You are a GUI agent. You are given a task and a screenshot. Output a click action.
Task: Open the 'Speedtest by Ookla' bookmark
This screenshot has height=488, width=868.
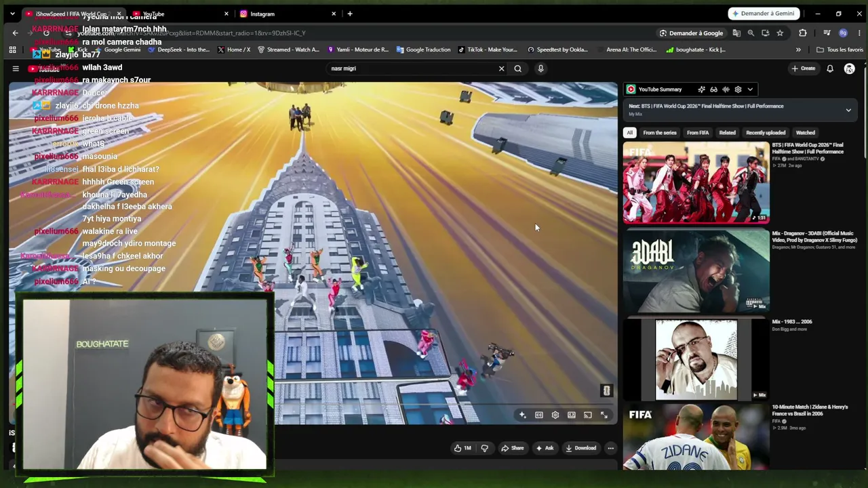[x=558, y=49]
